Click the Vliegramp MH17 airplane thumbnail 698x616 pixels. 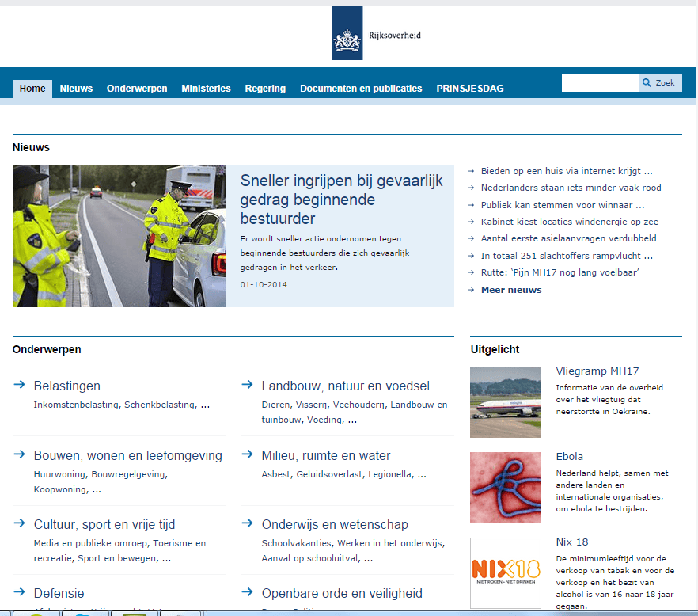coord(506,402)
